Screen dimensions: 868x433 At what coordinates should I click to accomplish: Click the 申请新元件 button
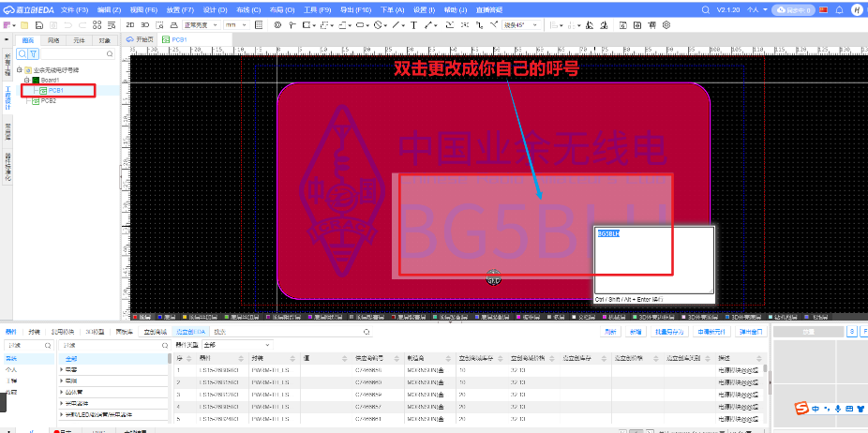click(711, 332)
